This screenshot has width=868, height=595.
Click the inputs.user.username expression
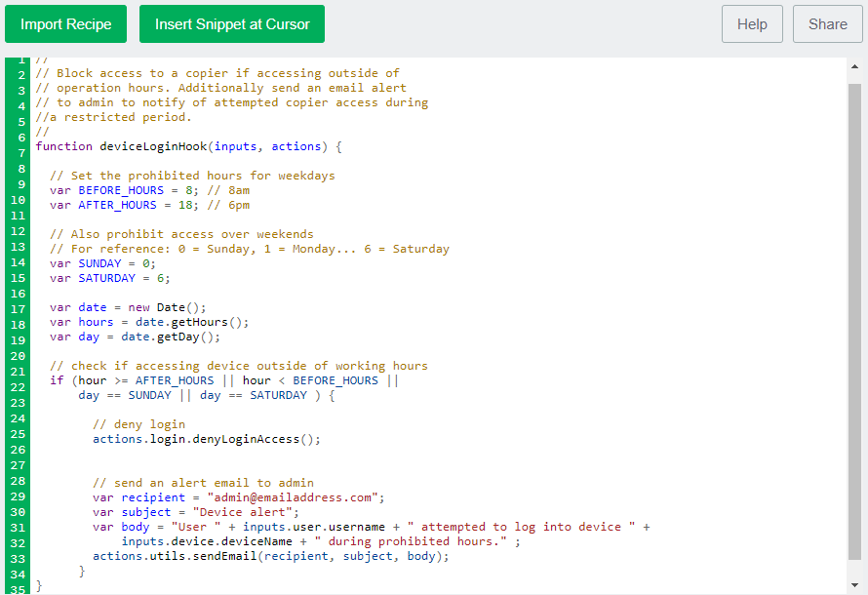click(x=314, y=527)
